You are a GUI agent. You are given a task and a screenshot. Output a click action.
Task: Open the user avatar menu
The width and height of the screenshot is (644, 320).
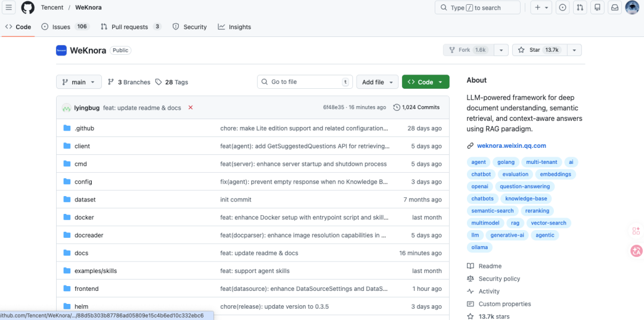click(632, 7)
